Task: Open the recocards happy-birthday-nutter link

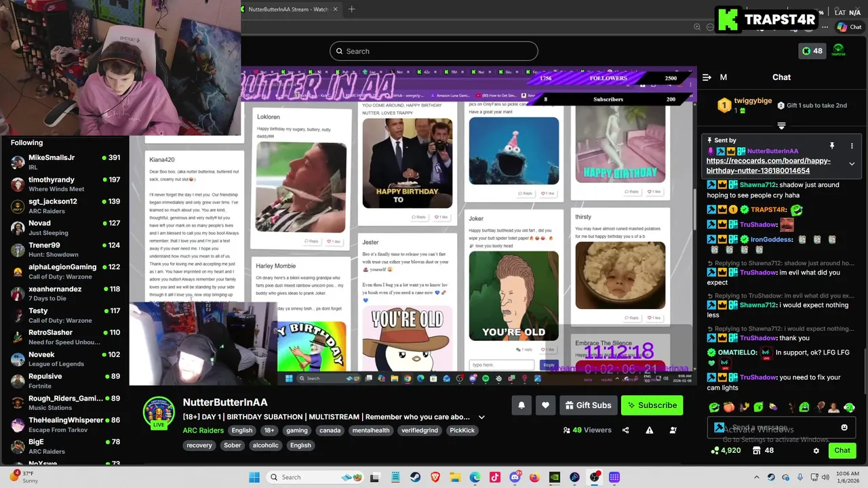Action: tap(768, 165)
